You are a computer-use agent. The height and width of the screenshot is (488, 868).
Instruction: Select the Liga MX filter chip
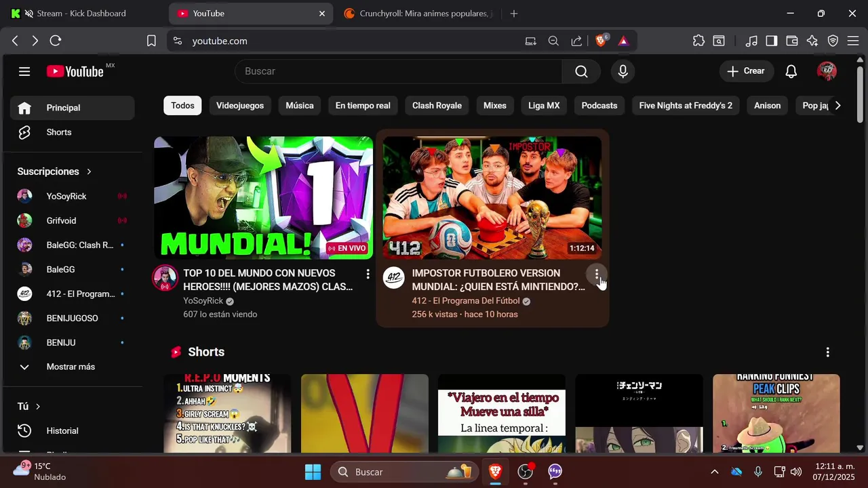click(x=544, y=106)
